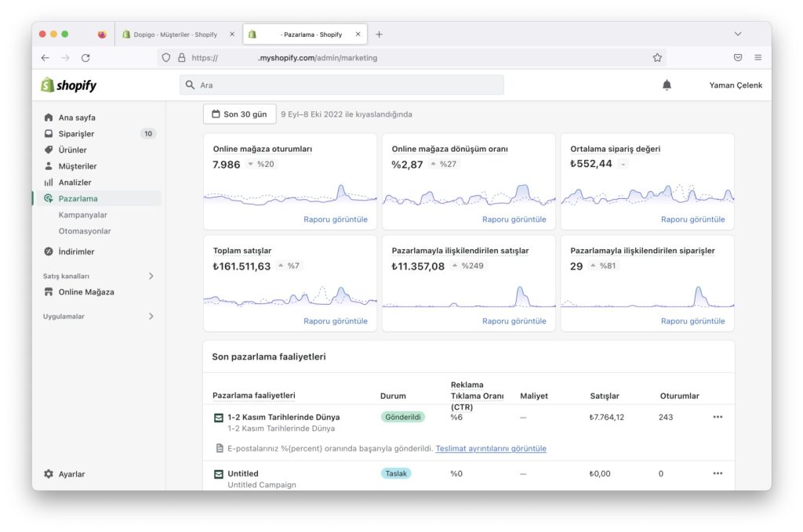Viewport: 803px width, 532px height.
Task: Click the Firefox icon in tab bar
Action: click(x=102, y=34)
